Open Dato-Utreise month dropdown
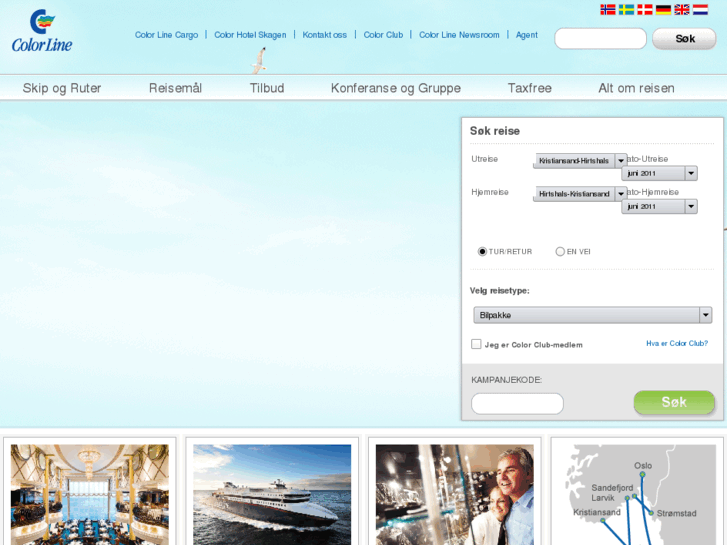727x545 pixels. [x=659, y=173]
